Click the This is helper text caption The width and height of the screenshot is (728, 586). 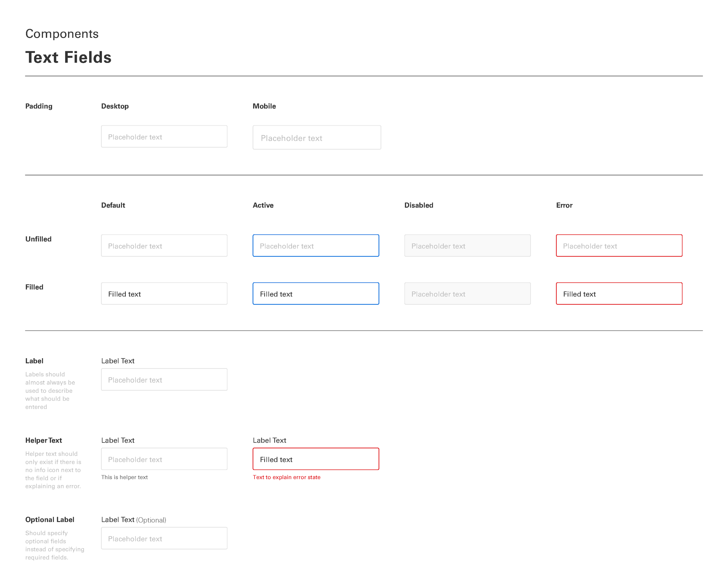pos(124,477)
